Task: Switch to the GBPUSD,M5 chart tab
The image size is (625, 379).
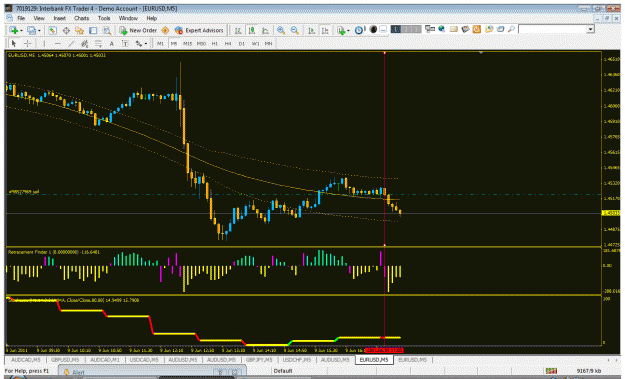Action: [65, 360]
